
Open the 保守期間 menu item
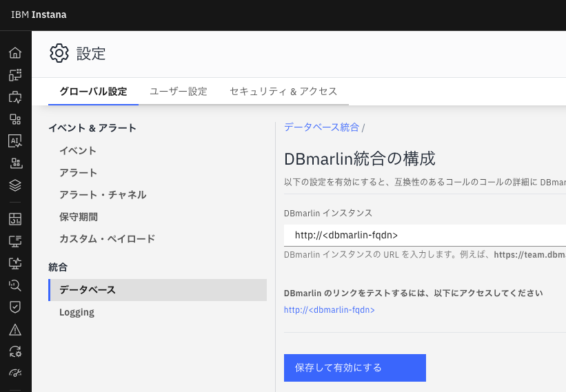[79, 217]
